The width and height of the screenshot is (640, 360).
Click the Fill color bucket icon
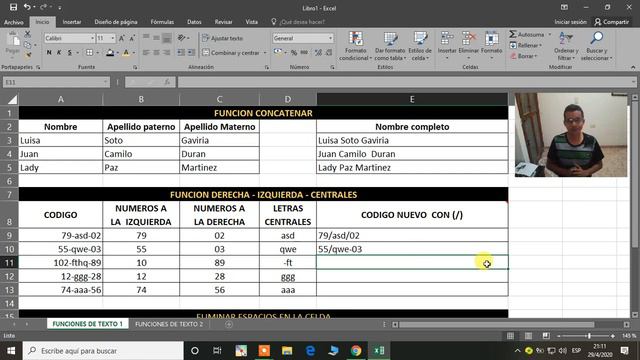click(110, 53)
